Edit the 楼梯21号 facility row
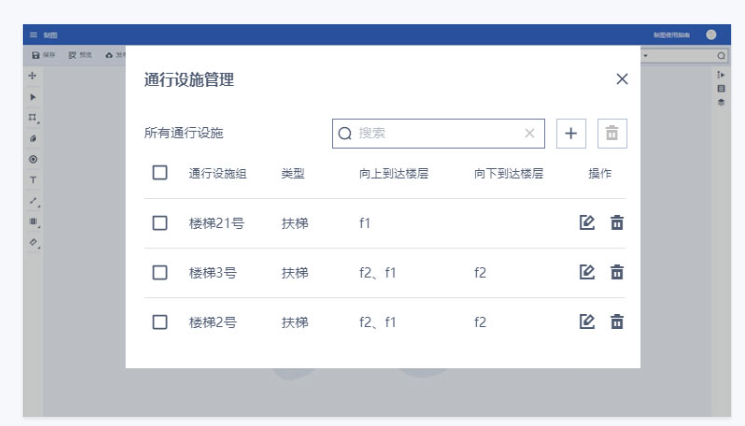 588,223
